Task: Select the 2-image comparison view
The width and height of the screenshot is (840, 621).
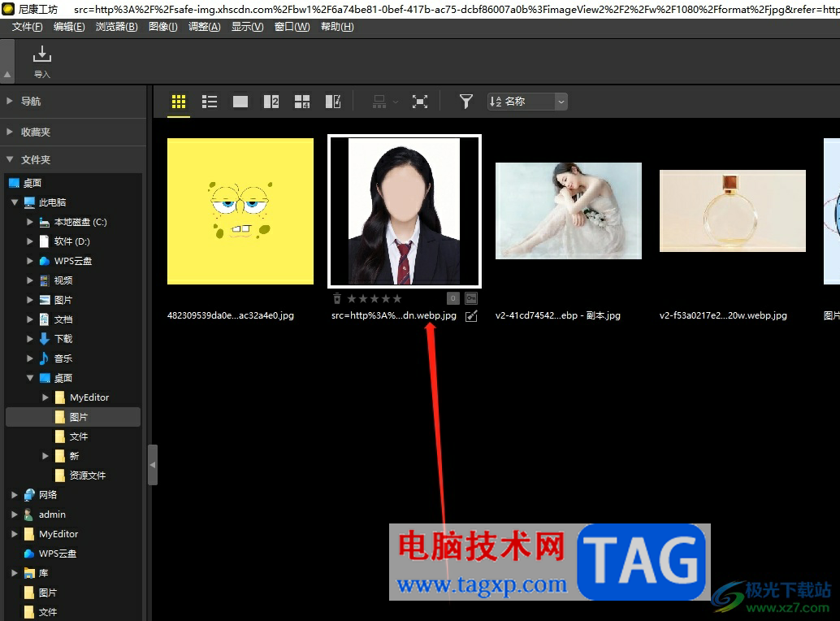Action: tap(271, 102)
